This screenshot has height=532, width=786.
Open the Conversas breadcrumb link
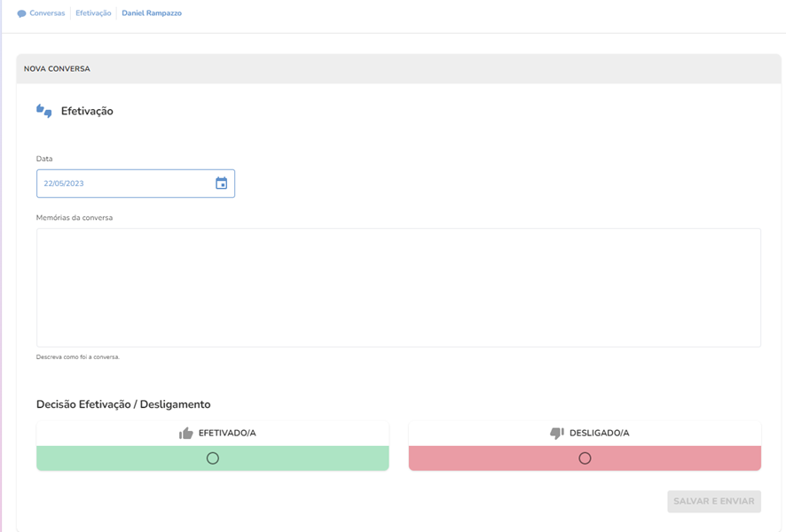coord(47,14)
